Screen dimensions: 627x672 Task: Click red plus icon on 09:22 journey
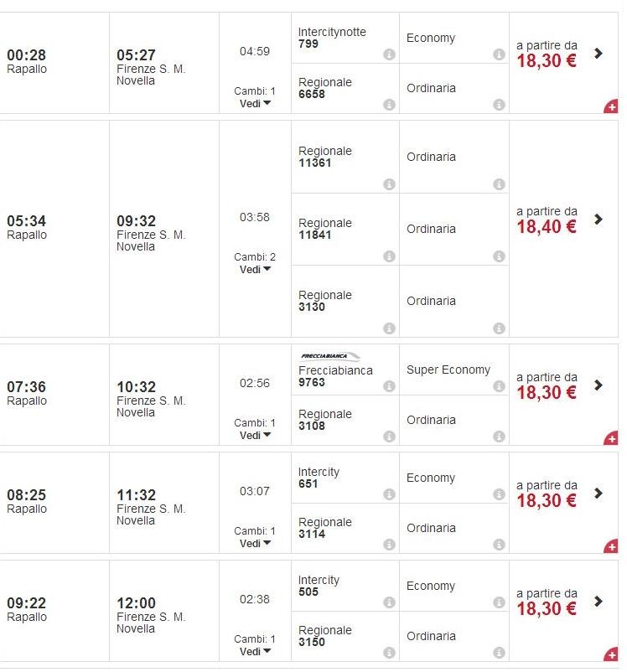[611, 654]
